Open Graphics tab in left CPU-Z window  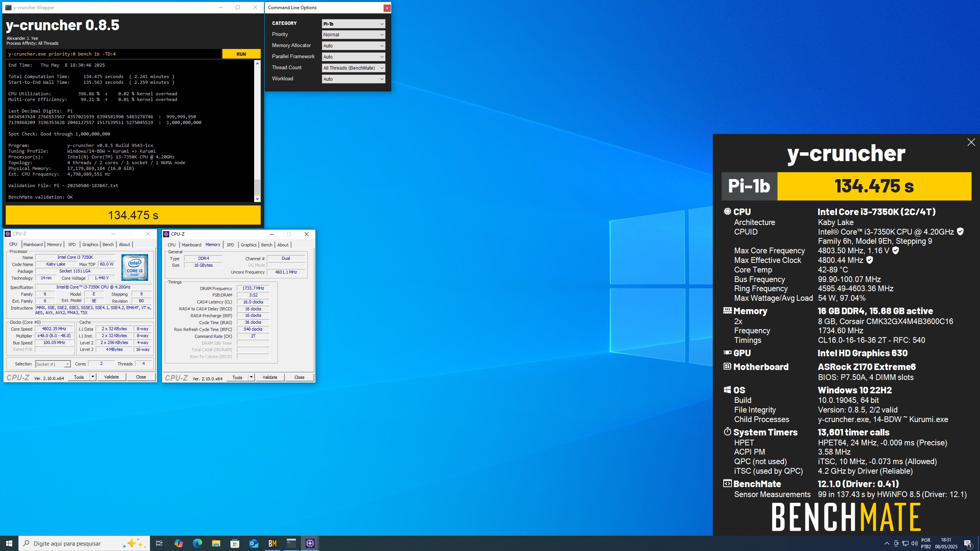tap(90, 245)
